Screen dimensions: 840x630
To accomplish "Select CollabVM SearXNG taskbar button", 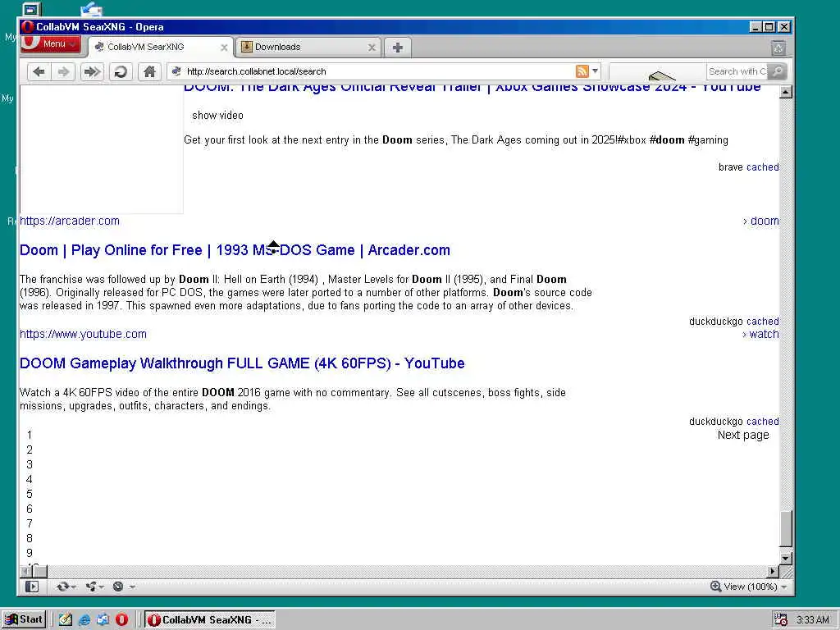I will point(210,620).
